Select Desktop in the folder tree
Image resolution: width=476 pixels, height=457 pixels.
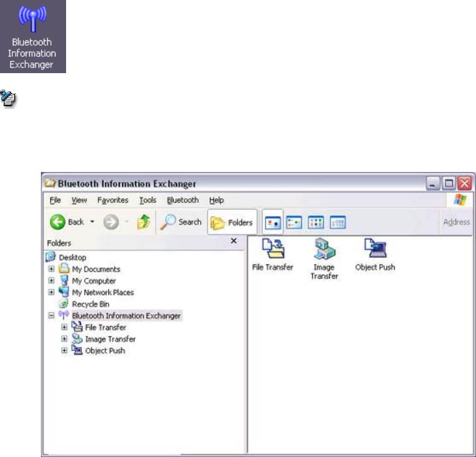(x=73, y=257)
